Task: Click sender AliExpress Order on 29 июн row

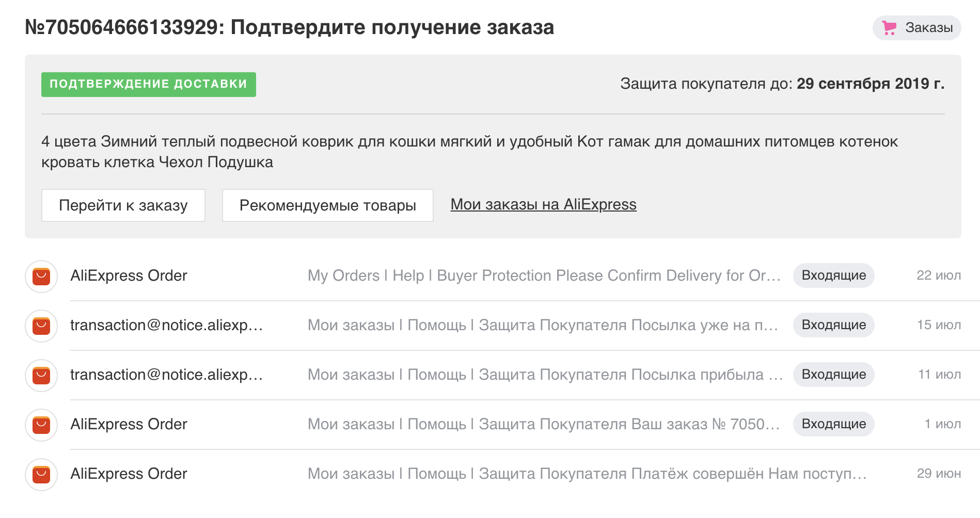Action: tap(129, 474)
